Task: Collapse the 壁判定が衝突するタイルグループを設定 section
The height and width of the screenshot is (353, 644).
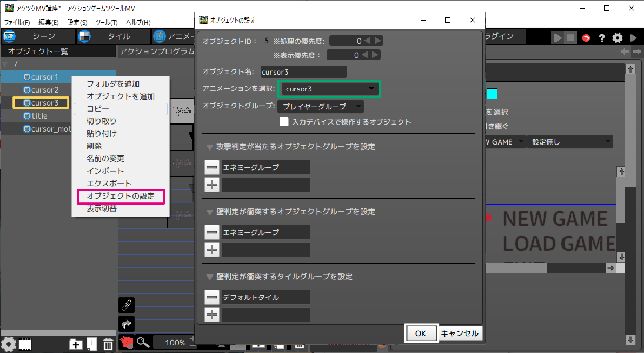Action: [x=210, y=277]
